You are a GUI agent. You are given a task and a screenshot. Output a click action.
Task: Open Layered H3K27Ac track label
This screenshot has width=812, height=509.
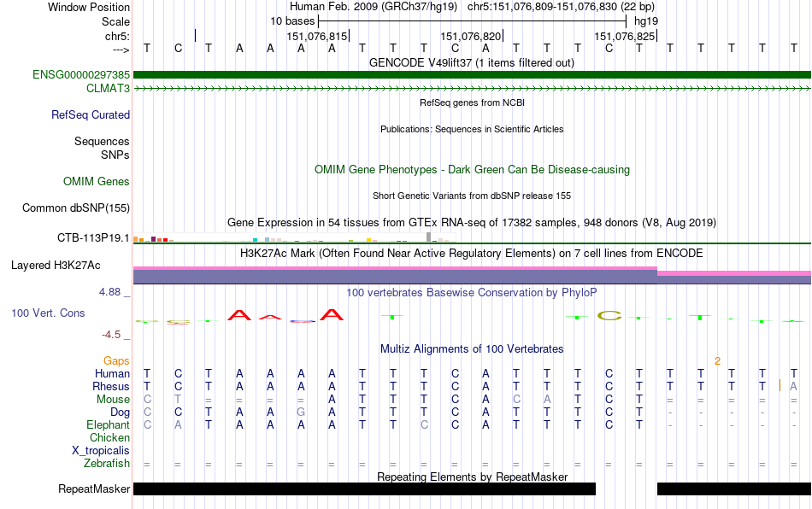click(56, 266)
